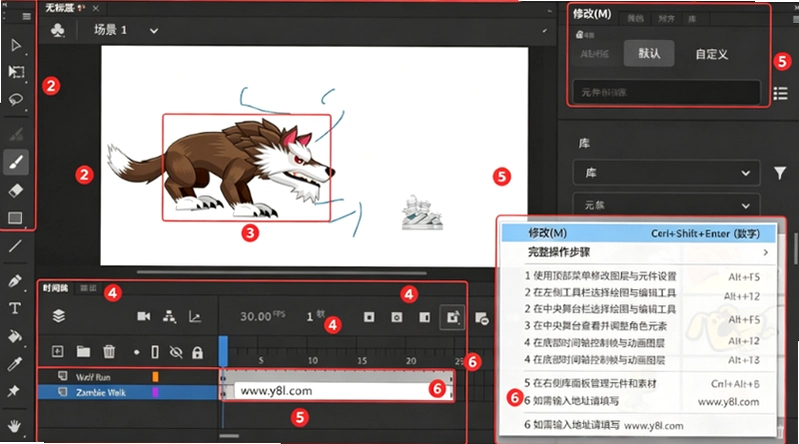Choose menu item 2 在左侧工具栏选择绘图与编辑工具
The width and height of the screenshot is (799, 444).
coord(600,293)
